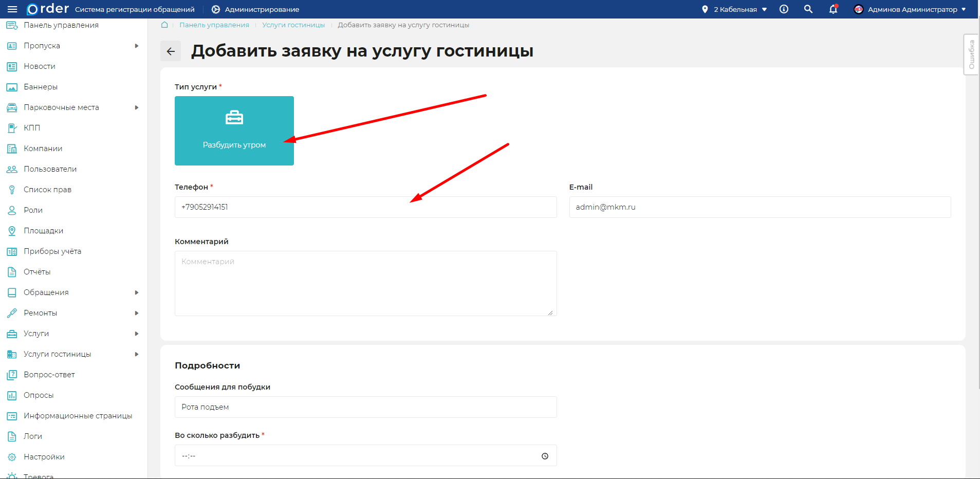980x479 pixels.
Task: Click the info icon in the header
Action: coord(783,9)
